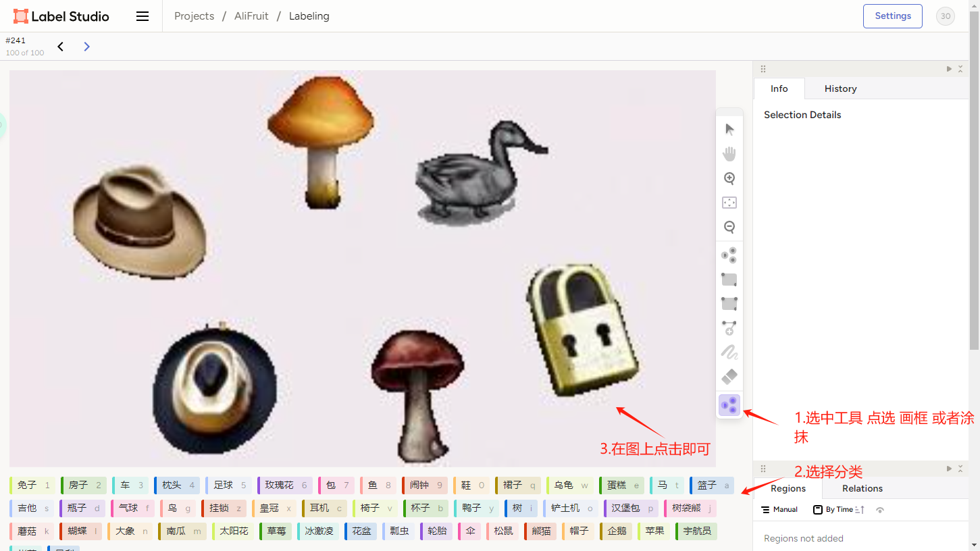This screenshot has height=551, width=980.
Task: Open the By Time ordering dropdown
Action: pos(833,510)
